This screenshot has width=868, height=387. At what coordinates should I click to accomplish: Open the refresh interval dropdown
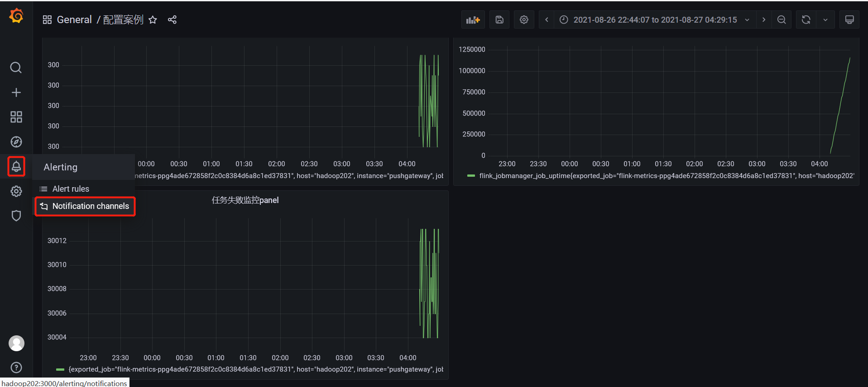coord(825,19)
